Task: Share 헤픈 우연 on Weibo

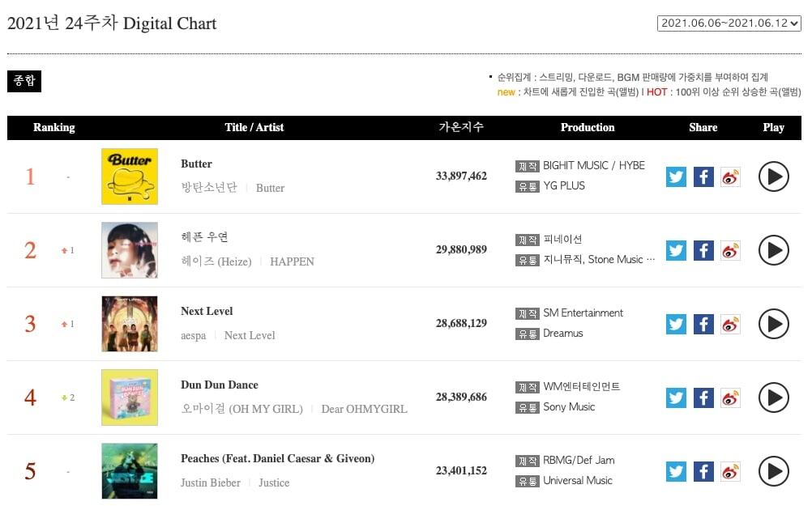Action: point(730,250)
